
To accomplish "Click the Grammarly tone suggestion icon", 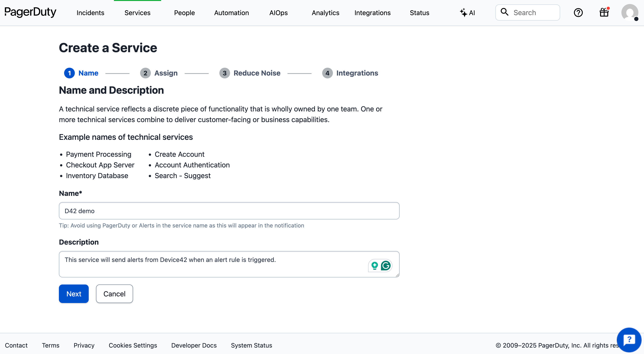I will (x=374, y=266).
